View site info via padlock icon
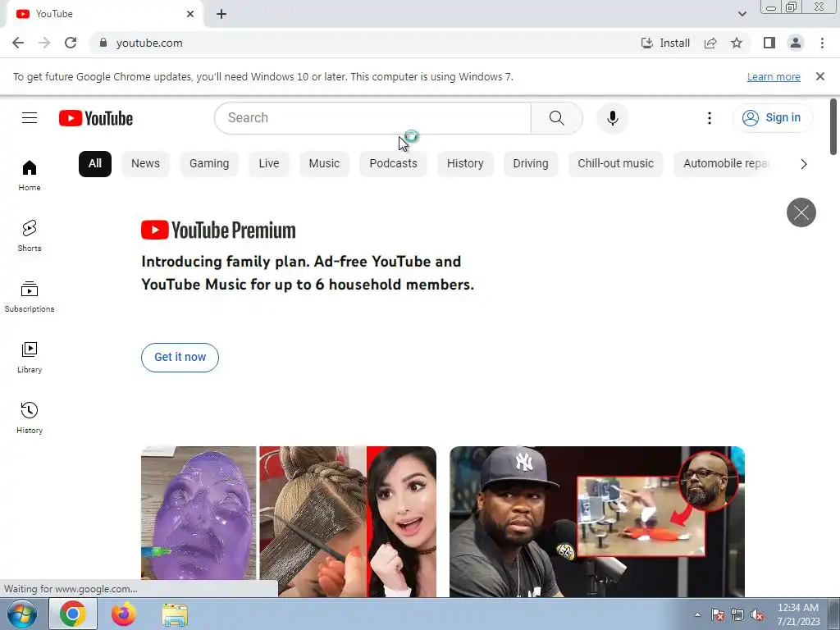The image size is (840, 630). pyautogui.click(x=103, y=43)
